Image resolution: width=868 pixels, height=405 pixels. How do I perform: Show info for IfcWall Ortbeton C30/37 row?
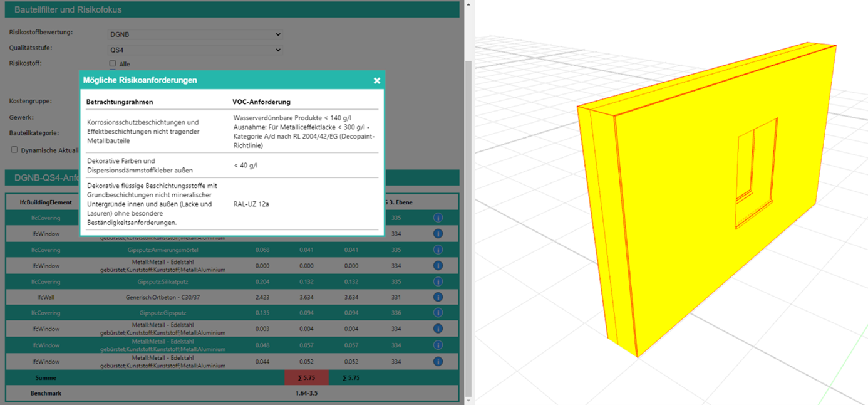438,297
